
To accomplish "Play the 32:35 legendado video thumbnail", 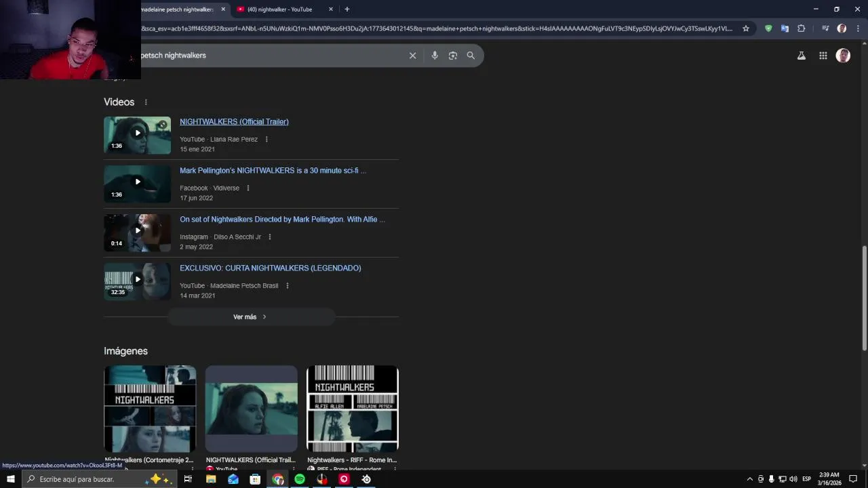I will [x=138, y=281].
